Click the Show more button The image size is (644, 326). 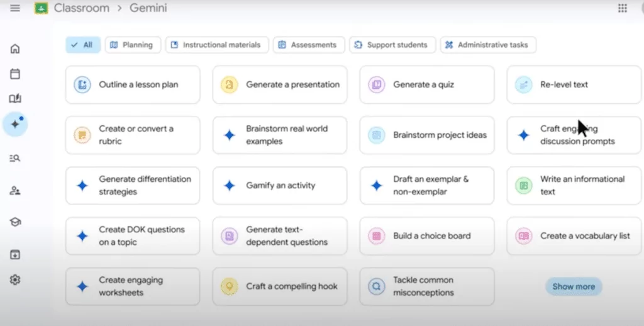pyautogui.click(x=574, y=286)
